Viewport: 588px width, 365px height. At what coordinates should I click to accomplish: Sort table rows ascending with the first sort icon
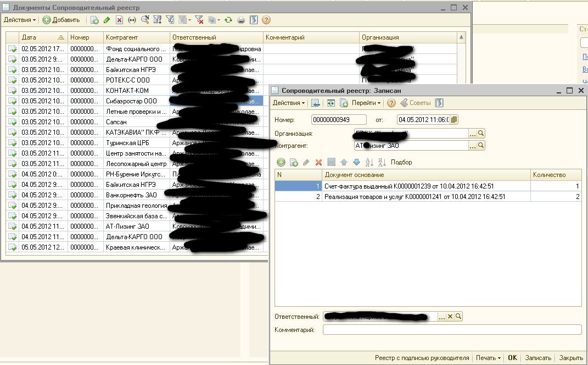pos(369,162)
